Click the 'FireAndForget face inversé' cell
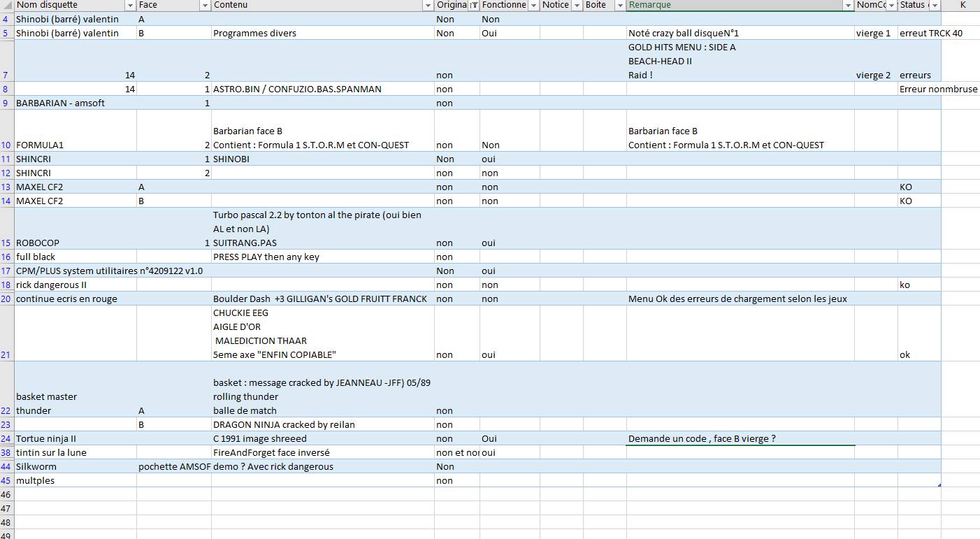This screenshot has width=980, height=539. (x=323, y=452)
